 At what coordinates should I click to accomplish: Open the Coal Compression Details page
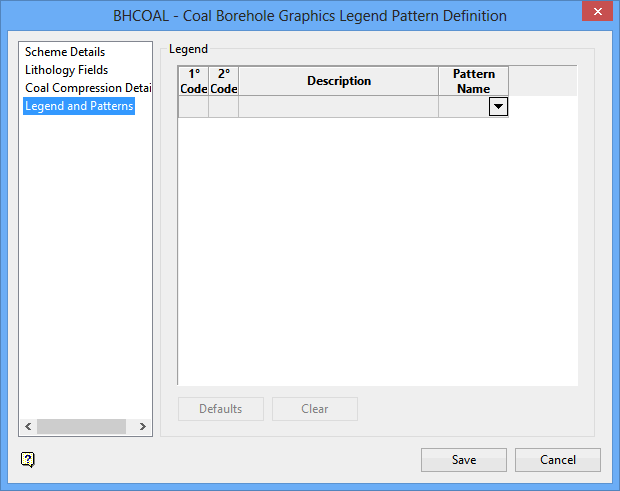(x=88, y=88)
